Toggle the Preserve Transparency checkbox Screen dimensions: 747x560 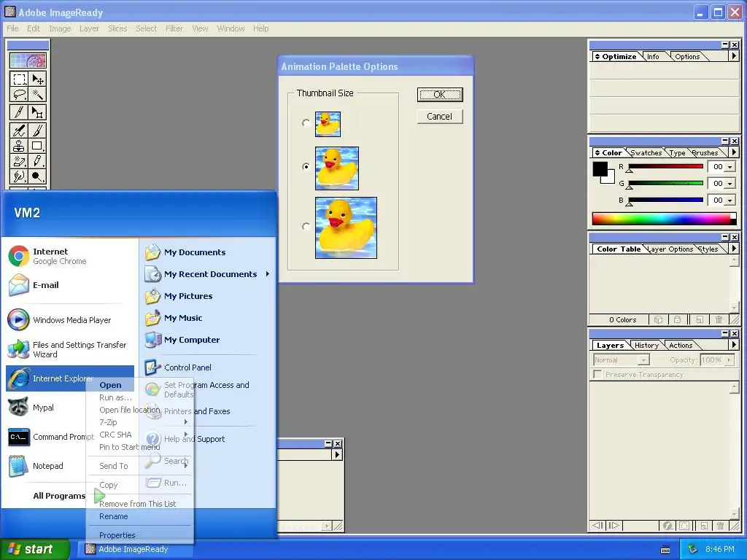(x=597, y=374)
